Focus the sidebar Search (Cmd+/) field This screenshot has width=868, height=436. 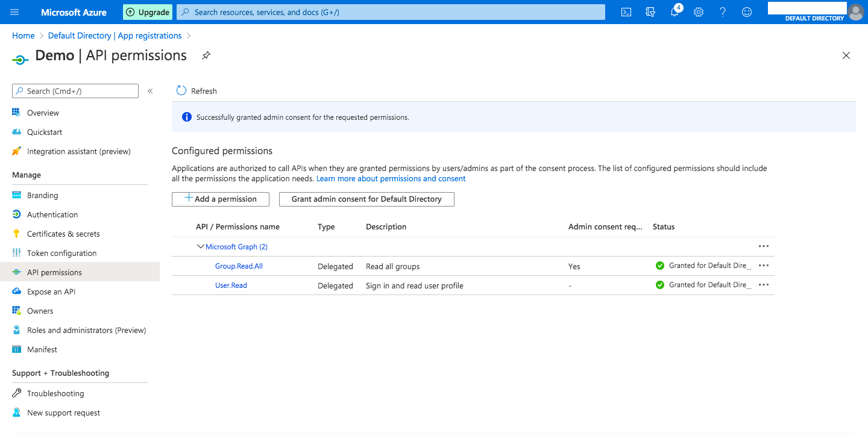pos(75,91)
